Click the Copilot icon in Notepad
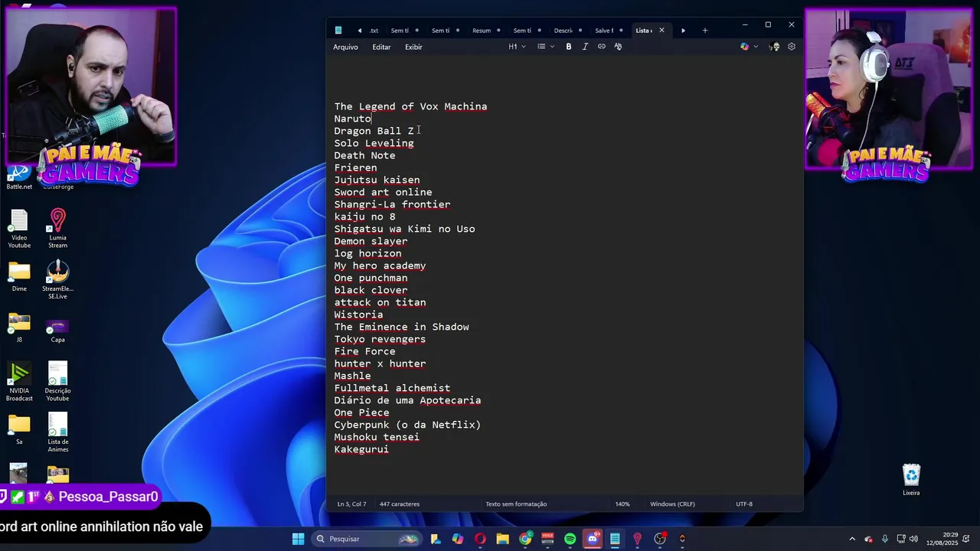Viewport: 980px width, 551px height. [744, 47]
